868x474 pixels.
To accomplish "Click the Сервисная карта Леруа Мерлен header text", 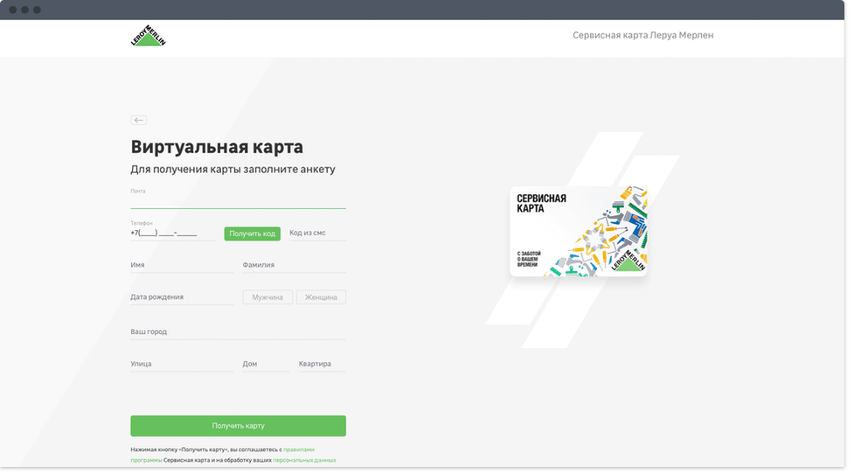I will (x=642, y=36).
